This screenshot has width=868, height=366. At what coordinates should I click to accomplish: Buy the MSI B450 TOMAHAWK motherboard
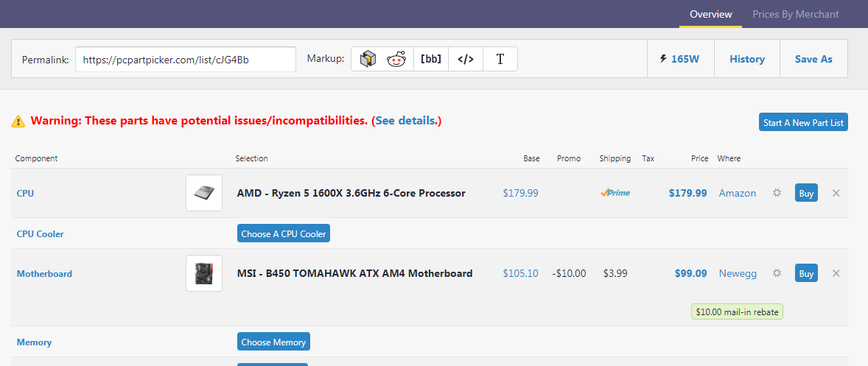pyautogui.click(x=806, y=273)
